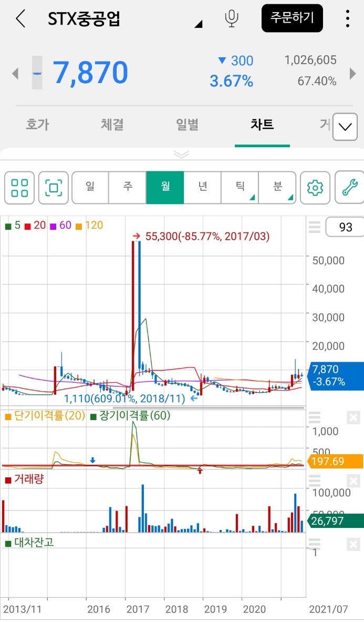The height and width of the screenshot is (622, 364).
Task: Tap the 단기이격률(20) legend label
Action: tap(45, 416)
